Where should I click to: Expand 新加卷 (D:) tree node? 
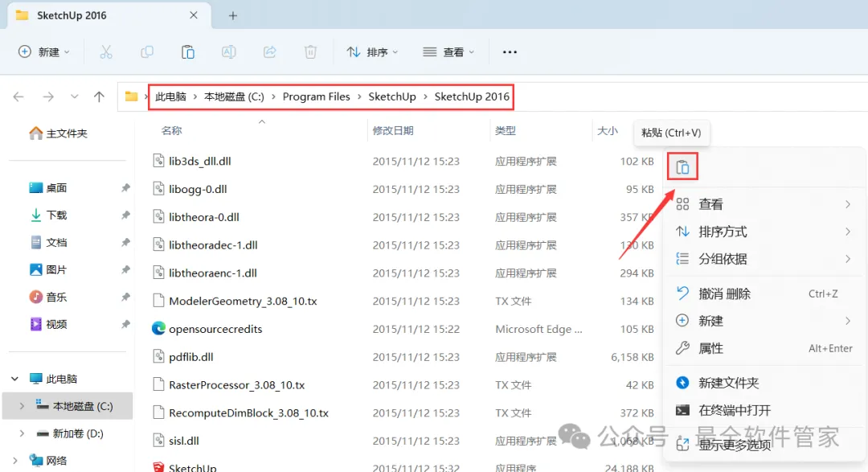click(x=22, y=433)
